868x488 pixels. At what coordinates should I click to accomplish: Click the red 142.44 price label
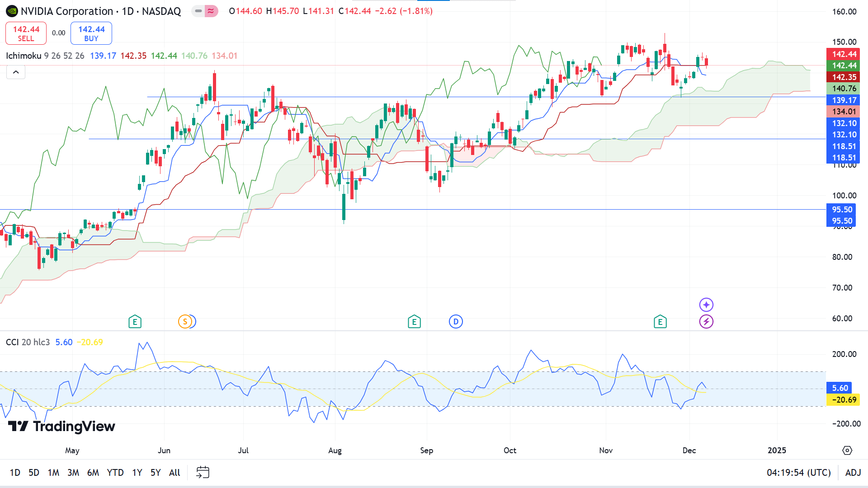843,54
